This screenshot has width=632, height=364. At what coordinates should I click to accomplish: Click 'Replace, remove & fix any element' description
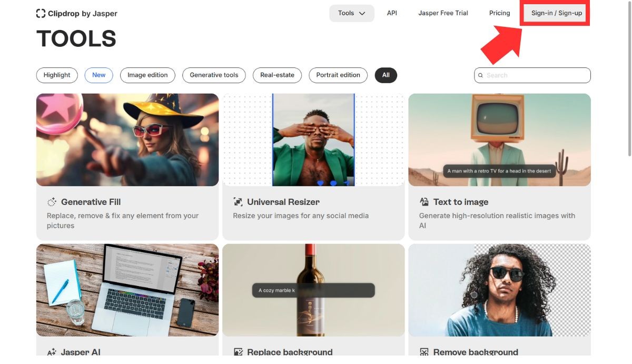[123, 221]
